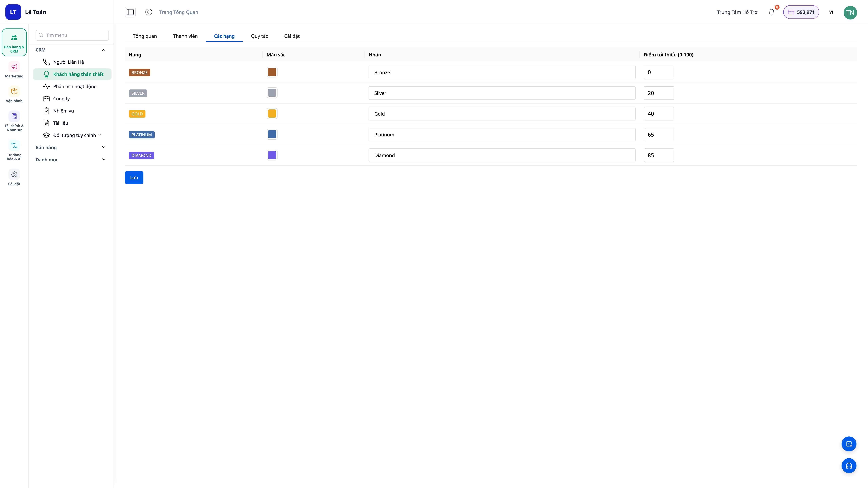Open Tự động hóa & AI module
Viewport: 868px width, 488px height.
[x=14, y=150]
